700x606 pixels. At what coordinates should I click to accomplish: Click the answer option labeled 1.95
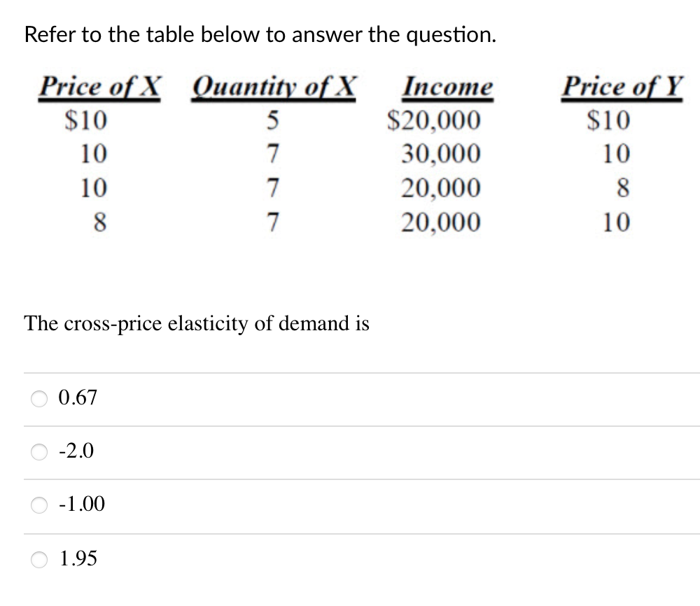coord(78,558)
